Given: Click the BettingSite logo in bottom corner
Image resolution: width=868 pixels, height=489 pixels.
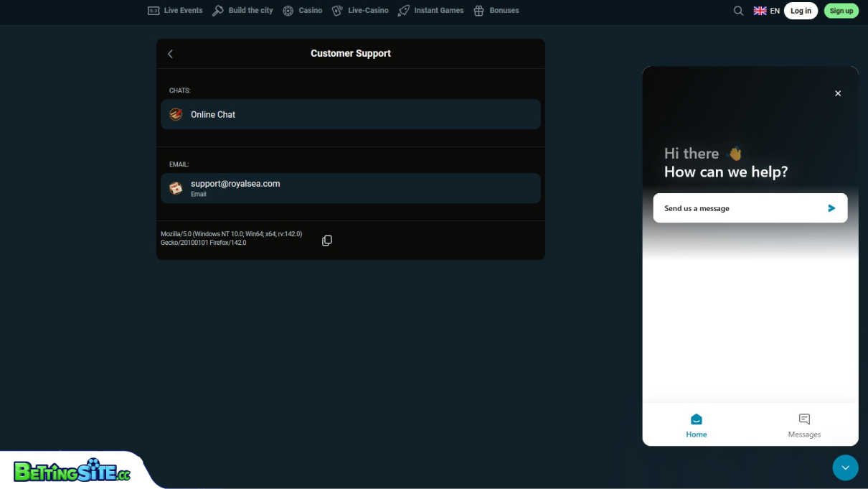Looking at the screenshot, I should click(72, 472).
